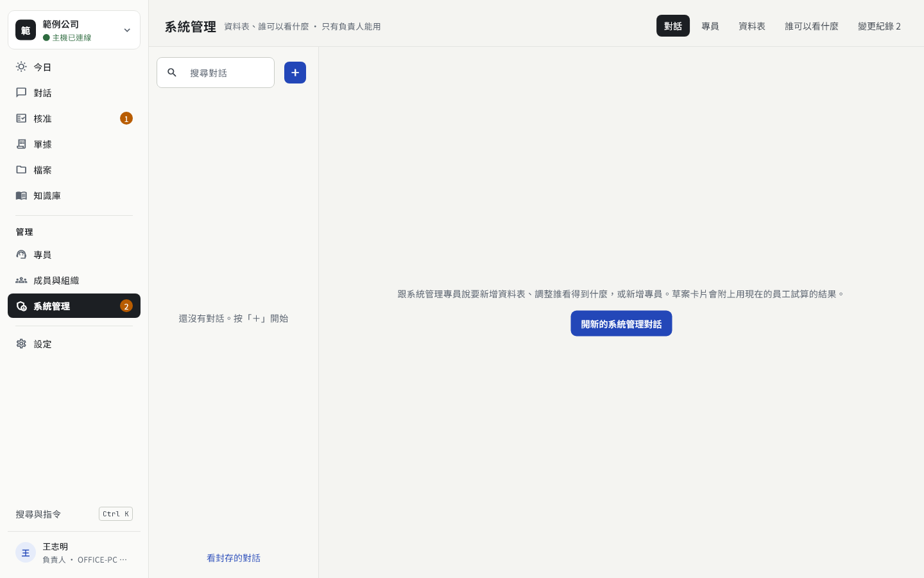Image resolution: width=924 pixels, height=578 pixels.
Task: Open the 今日 page via sun icon
Action: 21,67
